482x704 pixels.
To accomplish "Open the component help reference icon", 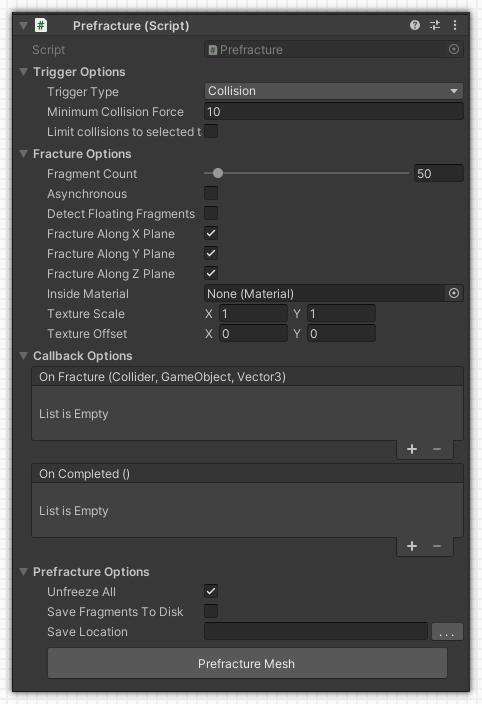I will [415, 25].
